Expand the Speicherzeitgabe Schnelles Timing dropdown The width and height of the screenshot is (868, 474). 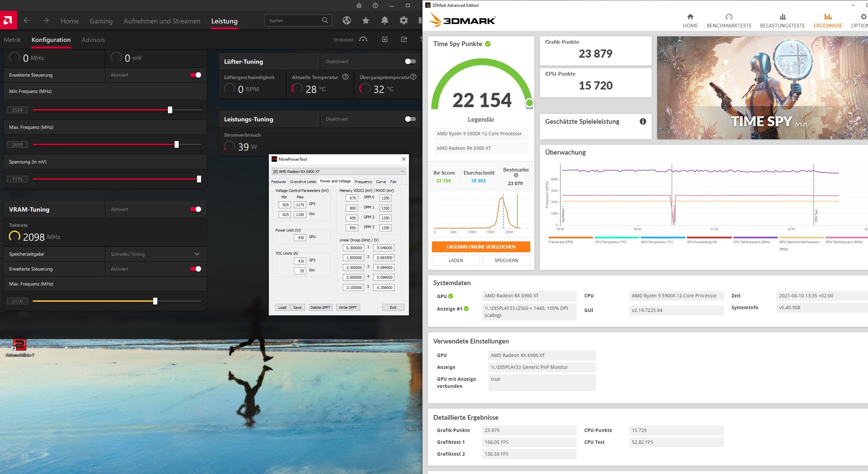(156, 254)
